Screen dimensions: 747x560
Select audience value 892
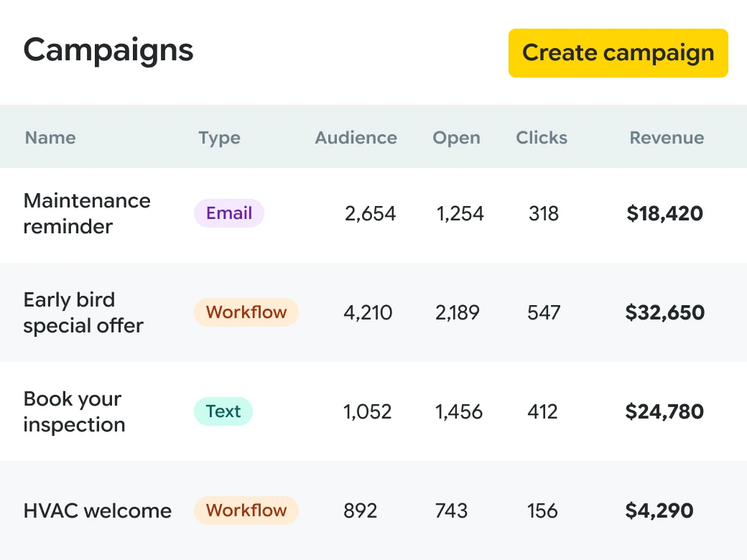[x=360, y=510]
